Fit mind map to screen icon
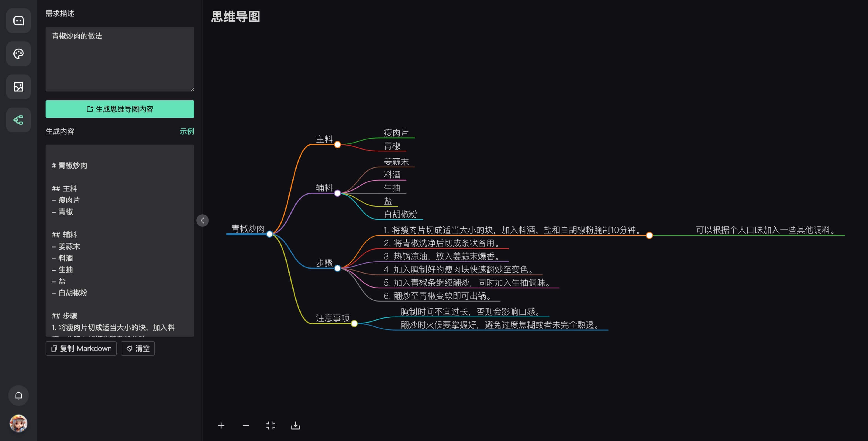 tap(271, 426)
